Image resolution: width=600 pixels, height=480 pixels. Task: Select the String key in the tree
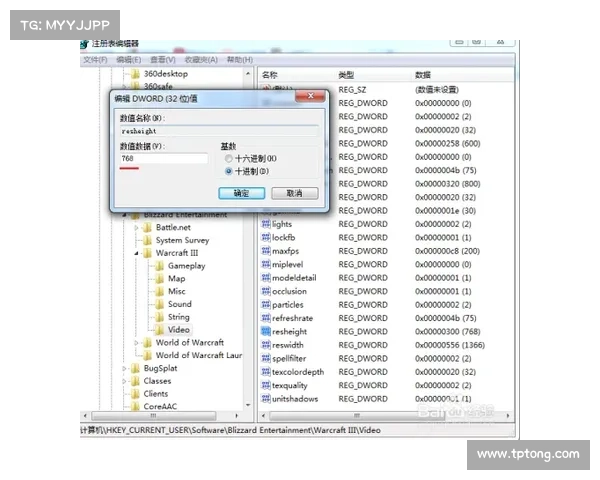point(179,317)
